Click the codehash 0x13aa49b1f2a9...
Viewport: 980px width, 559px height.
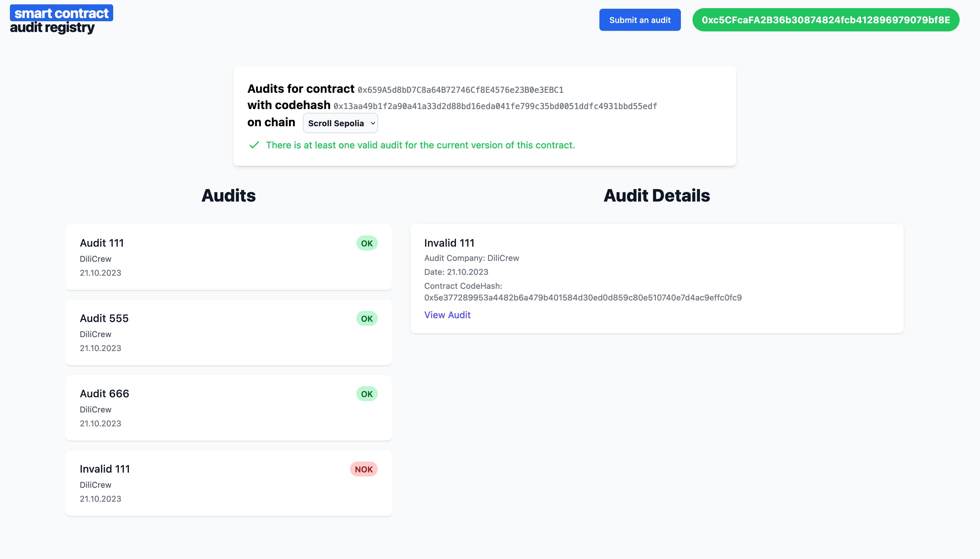495,106
